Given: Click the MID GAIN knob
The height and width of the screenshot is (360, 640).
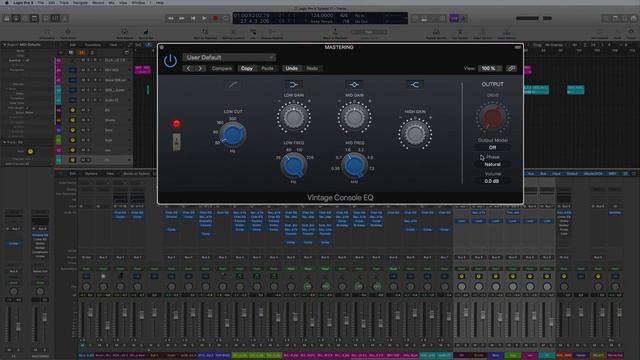Looking at the screenshot, I should [354, 118].
